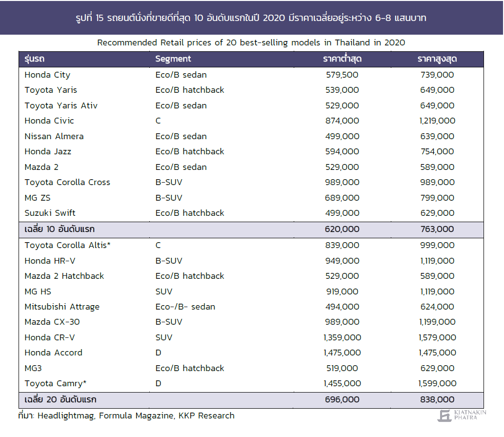Click 'Toyota Corolla Cross' model name

click(x=67, y=182)
